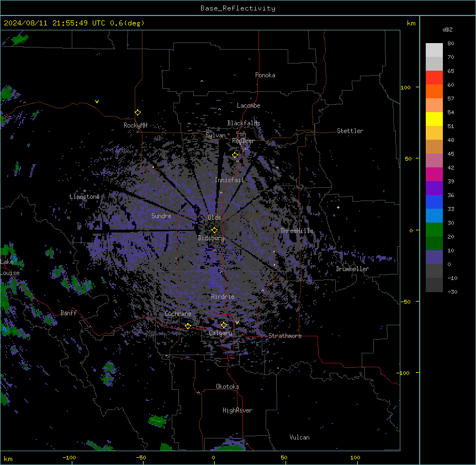Click the Strathmore city label
The width and height of the screenshot is (476, 465).
pyautogui.click(x=285, y=336)
